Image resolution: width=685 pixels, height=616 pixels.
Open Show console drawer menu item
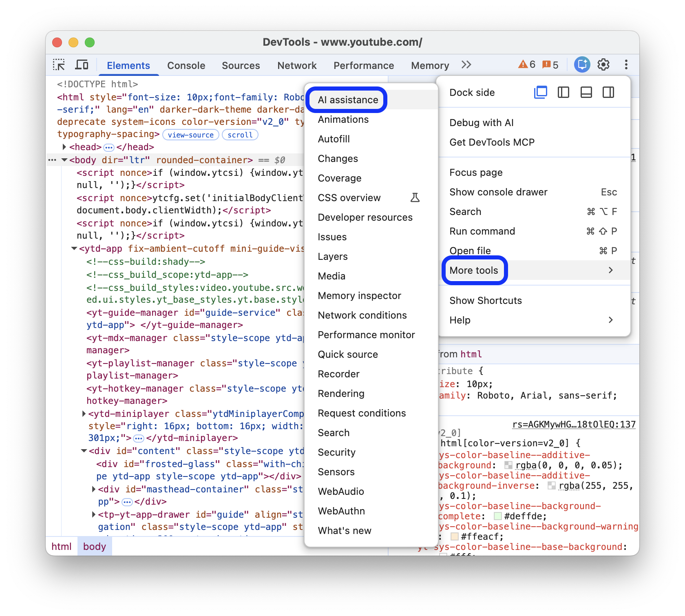[533, 192]
